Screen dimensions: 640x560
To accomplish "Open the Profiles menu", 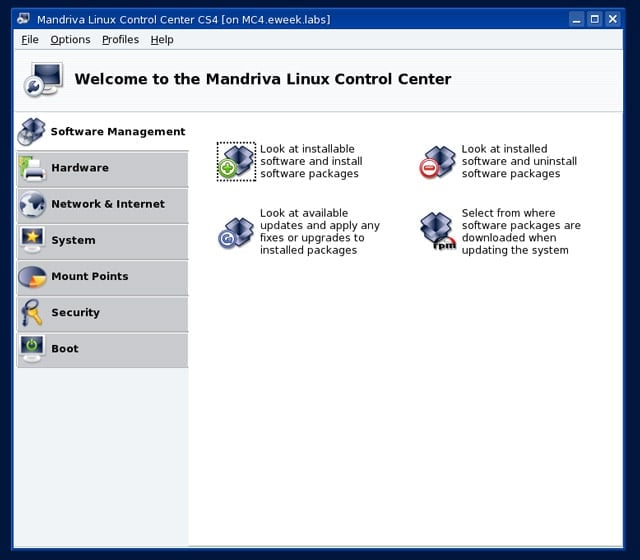I will pyautogui.click(x=120, y=40).
